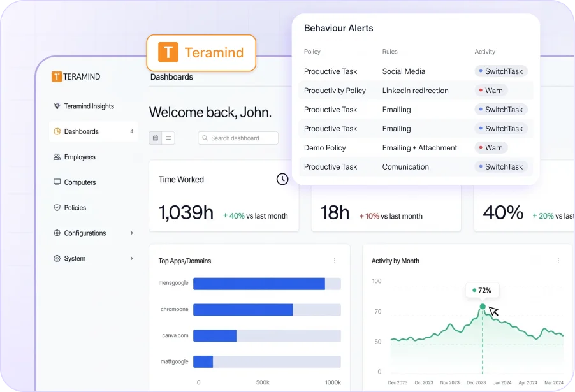This screenshot has width=575, height=392.
Task: Click the Search dashboard input field
Action: tap(238, 138)
